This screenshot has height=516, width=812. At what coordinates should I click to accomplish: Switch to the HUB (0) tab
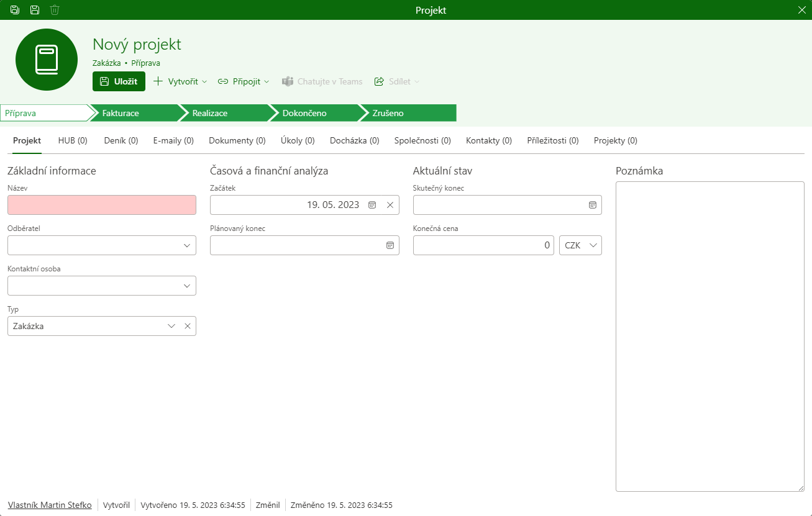tap(73, 141)
